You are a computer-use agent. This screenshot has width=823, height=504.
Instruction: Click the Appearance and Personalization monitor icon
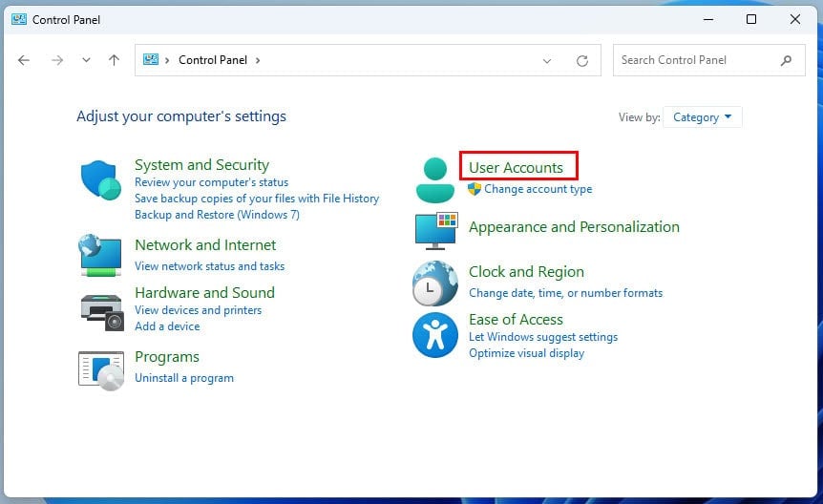pos(436,231)
